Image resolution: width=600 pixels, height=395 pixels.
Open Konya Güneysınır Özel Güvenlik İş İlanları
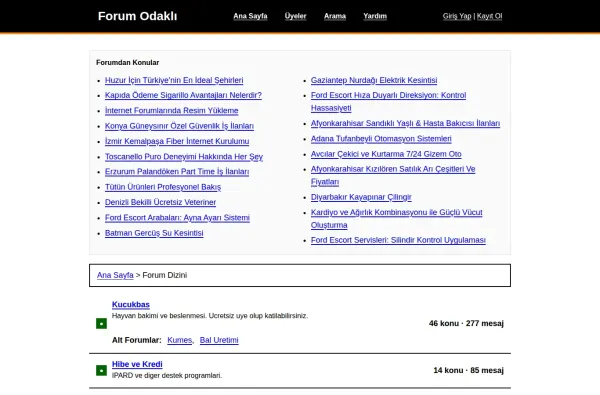(x=179, y=126)
